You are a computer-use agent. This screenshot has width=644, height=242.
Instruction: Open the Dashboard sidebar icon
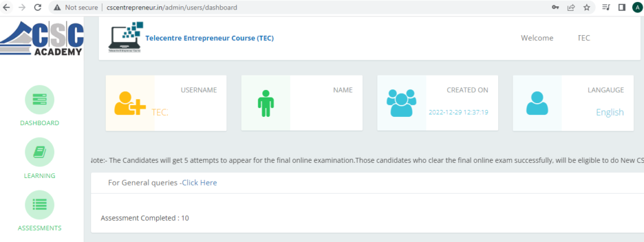(40, 100)
